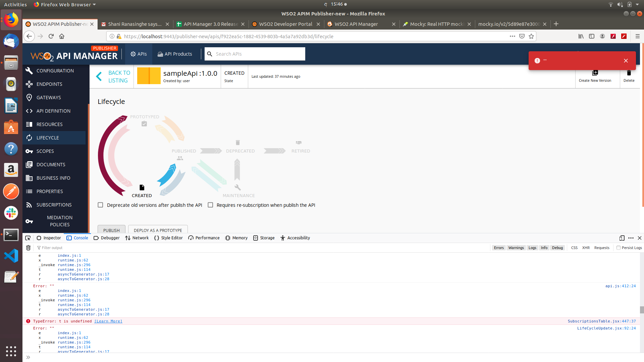Image resolution: width=644 pixels, height=362 pixels.
Task: Open page actions three-dot menu in URL bar
Action: click(513, 36)
